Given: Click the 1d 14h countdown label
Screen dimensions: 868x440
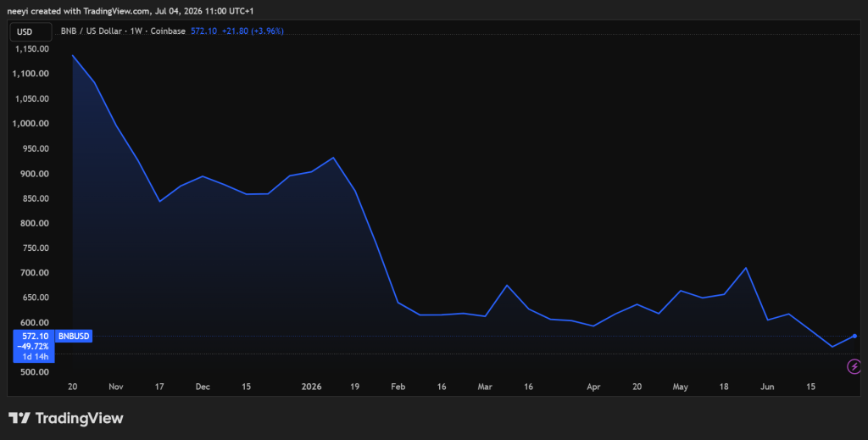Looking at the screenshot, I should 36,357.
